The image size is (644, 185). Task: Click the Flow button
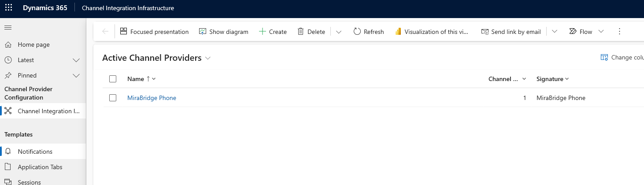click(581, 31)
